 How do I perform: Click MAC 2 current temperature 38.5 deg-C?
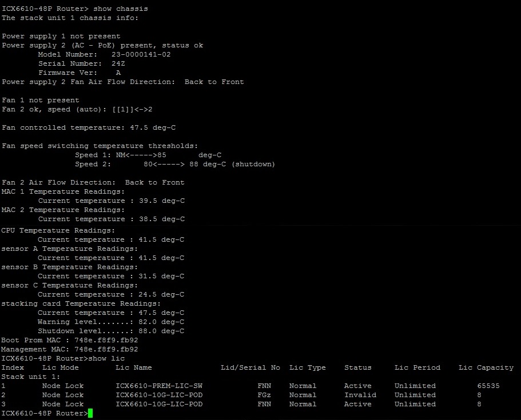tap(112, 219)
